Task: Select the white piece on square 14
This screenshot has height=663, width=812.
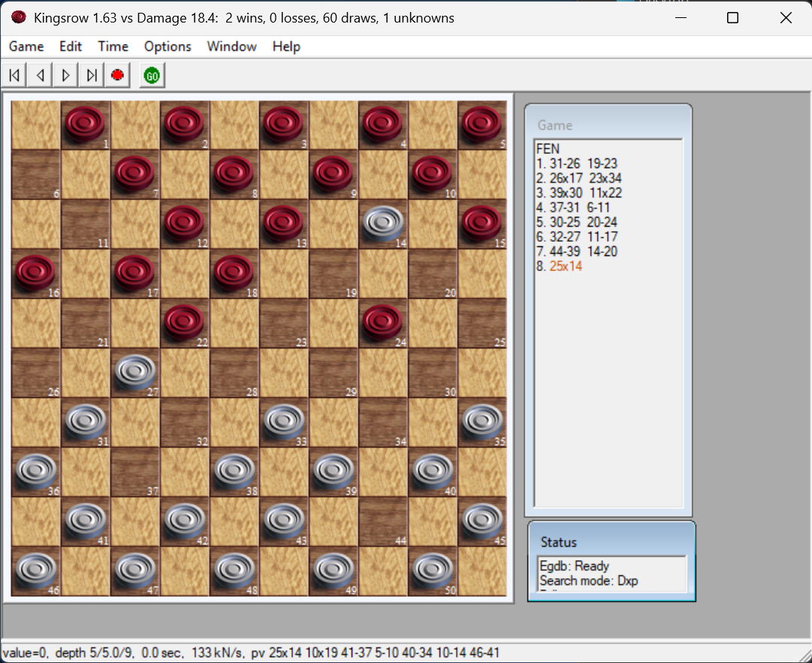Action: 383,223
